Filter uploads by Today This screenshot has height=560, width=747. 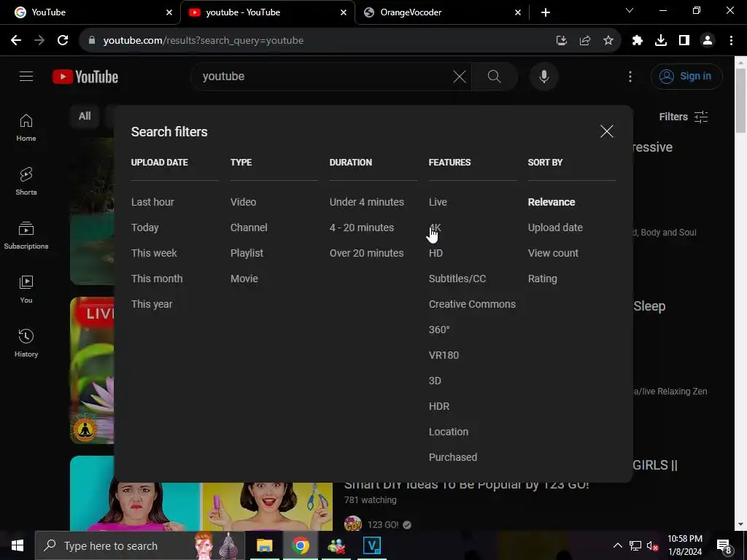pyautogui.click(x=145, y=227)
